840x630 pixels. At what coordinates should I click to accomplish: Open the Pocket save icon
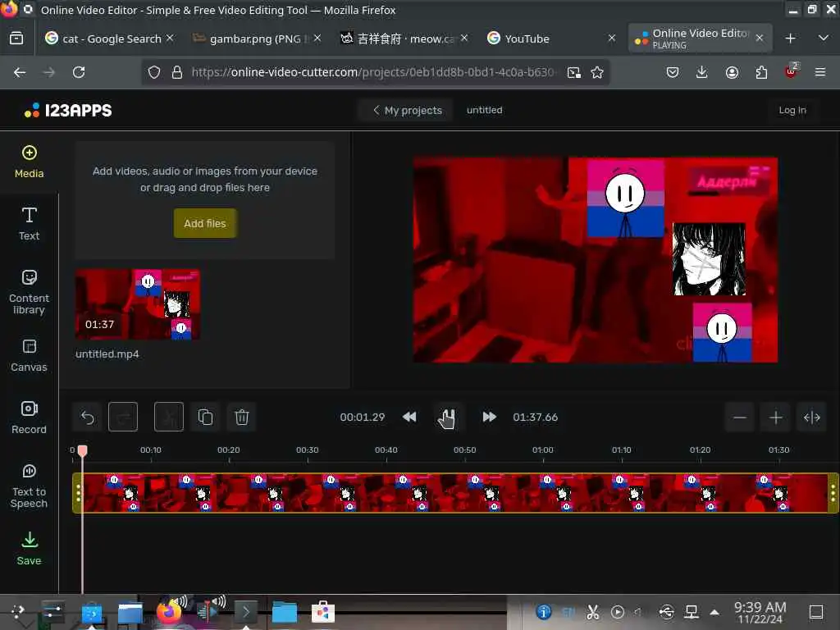pyautogui.click(x=673, y=72)
